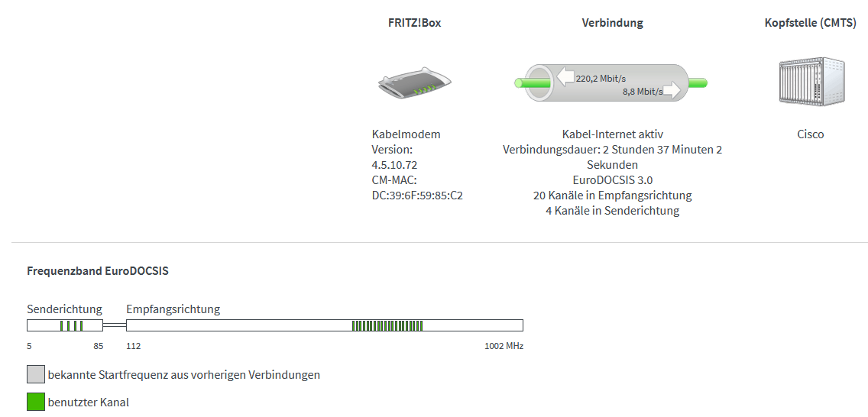Click the 'Frequenzband EuroDOCSIS' section heading

click(x=98, y=271)
